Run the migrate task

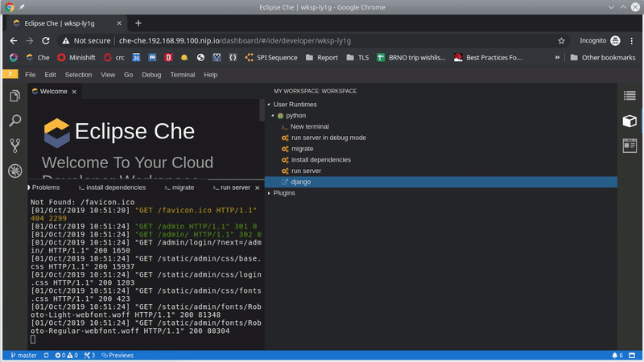298,149
